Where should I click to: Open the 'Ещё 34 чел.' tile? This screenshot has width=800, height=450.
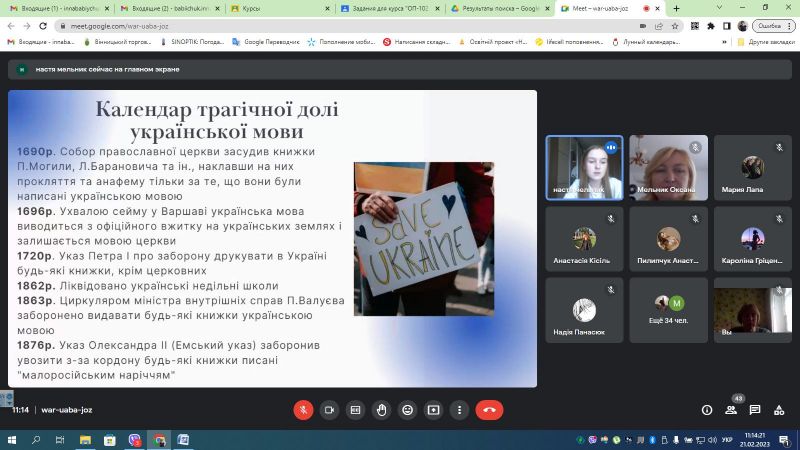(x=668, y=310)
